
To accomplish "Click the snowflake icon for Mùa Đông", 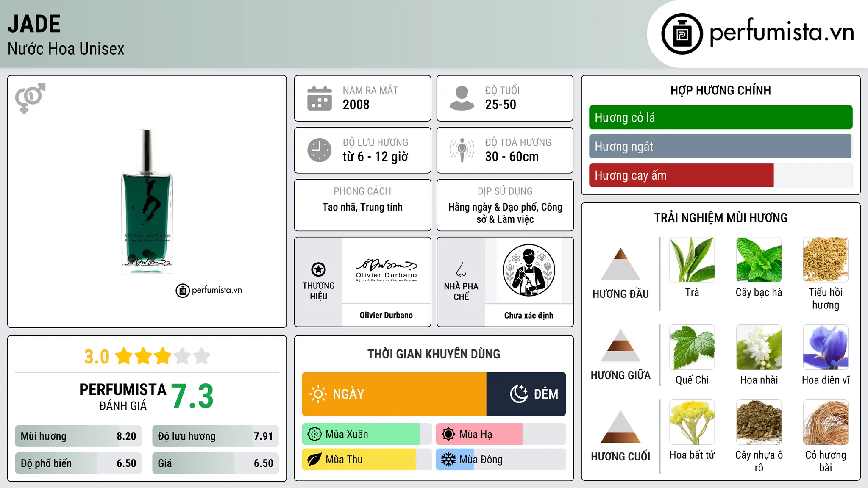I will click(448, 460).
